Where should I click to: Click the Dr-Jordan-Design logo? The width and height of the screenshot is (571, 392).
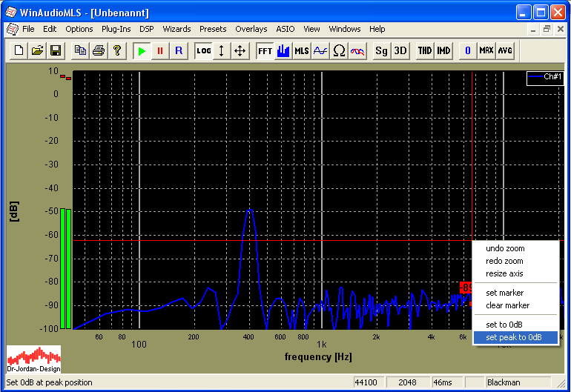coord(33,359)
